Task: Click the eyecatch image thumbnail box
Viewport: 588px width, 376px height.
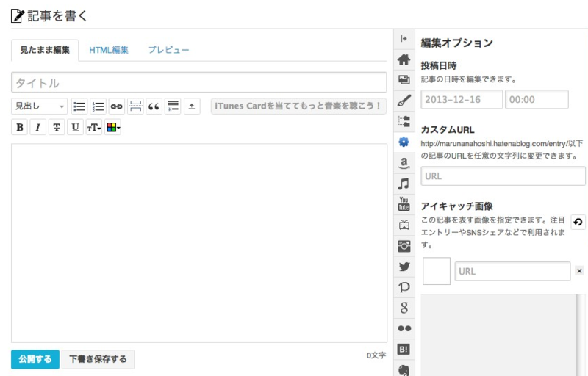Action: (x=437, y=271)
